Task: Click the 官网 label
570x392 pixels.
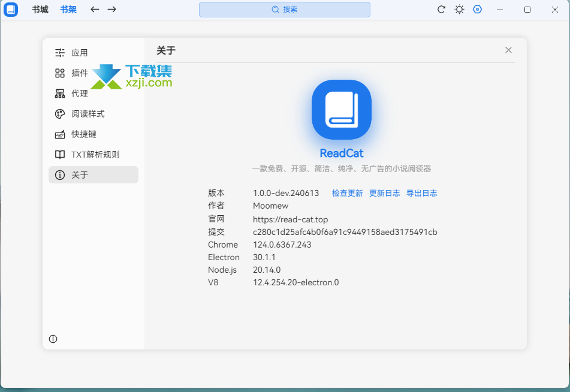Action: [x=216, y=219]
